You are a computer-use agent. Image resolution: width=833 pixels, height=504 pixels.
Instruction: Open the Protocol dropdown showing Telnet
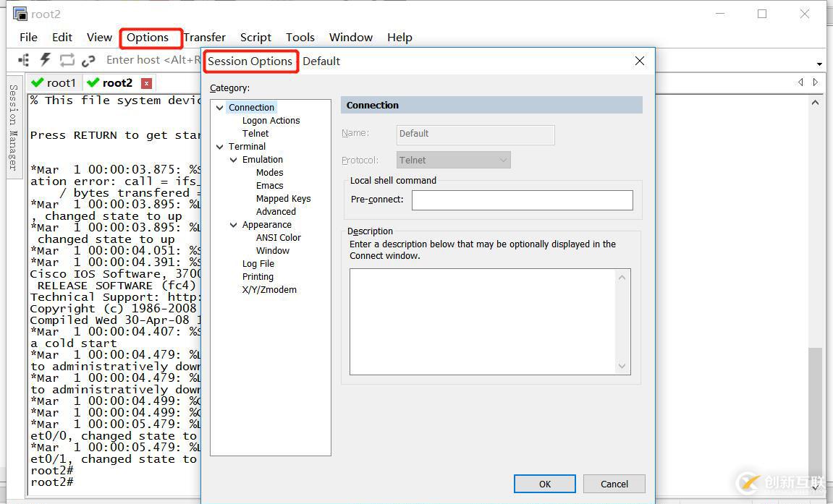(454, 161)
